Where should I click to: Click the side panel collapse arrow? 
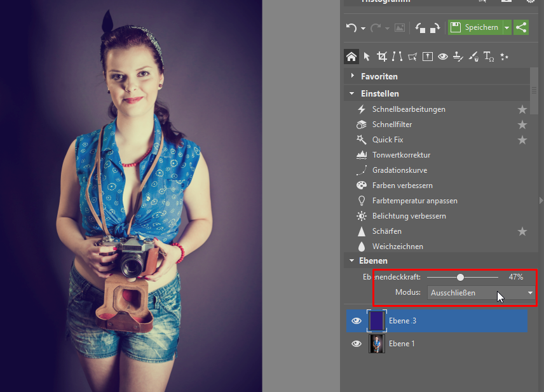[541, 201]
